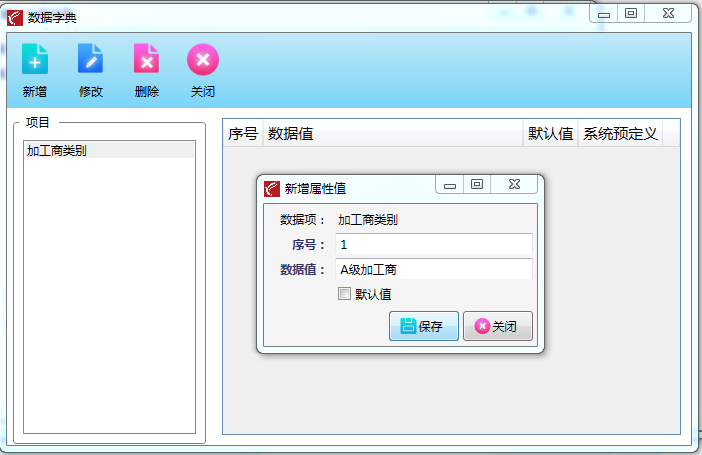
Task: Click the 数据字典 title bar app logo
Action: (15, 18)
